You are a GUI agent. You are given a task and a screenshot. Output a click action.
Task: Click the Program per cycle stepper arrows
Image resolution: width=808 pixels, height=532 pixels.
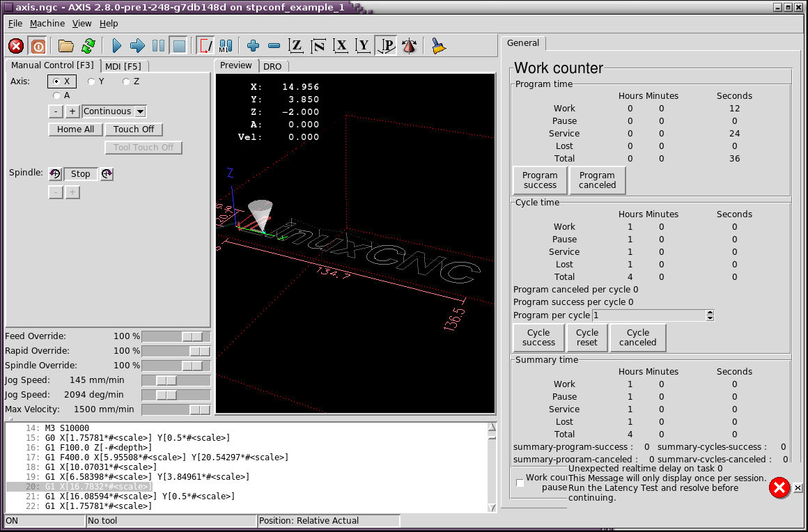pyautogui.click(x=710, y=315)
